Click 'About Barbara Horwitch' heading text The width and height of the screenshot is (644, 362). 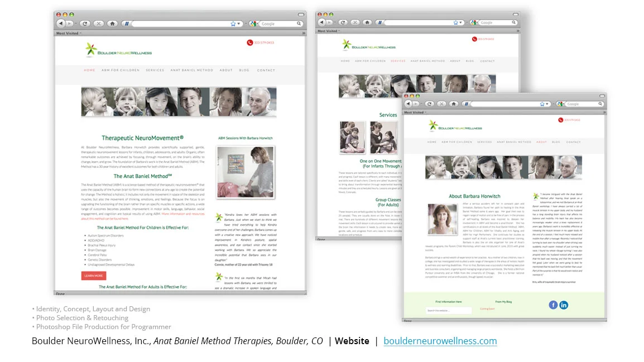[474, 196]
